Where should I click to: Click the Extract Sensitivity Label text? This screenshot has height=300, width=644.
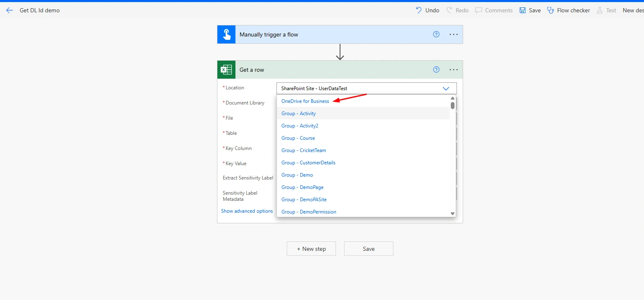point(248,178)
